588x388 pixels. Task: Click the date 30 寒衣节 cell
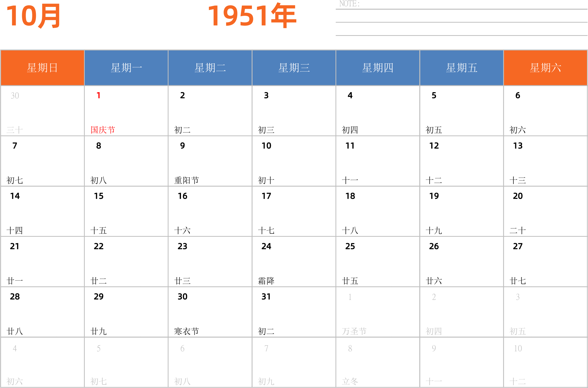tap(210, 312)
